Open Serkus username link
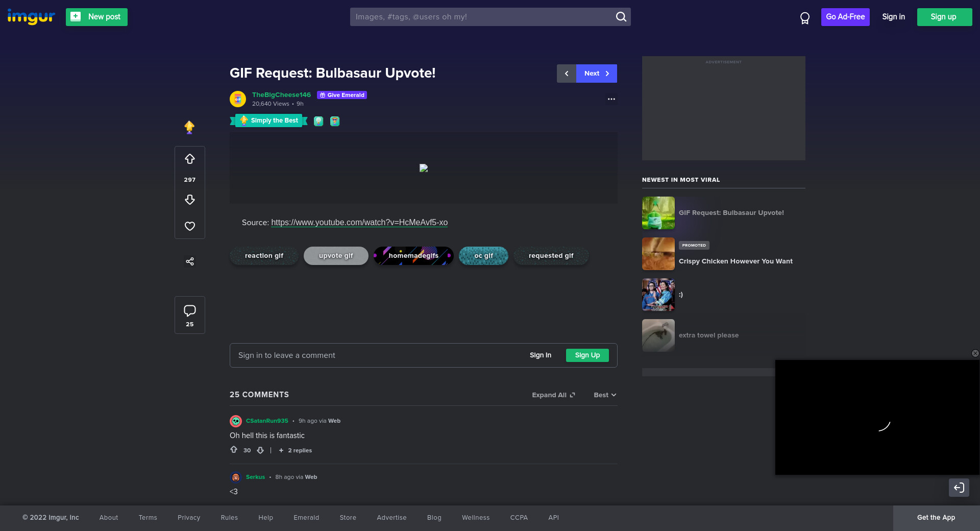This screenshot has width=980, height=531. coord(255,477)
